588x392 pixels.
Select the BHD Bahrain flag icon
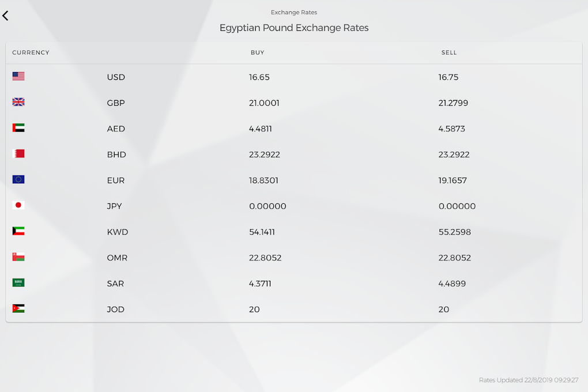18,153
